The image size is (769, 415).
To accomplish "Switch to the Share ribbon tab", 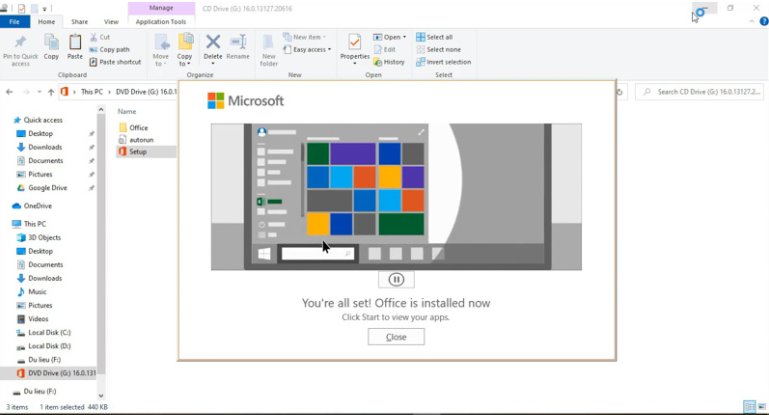I will tap(79, 21).
